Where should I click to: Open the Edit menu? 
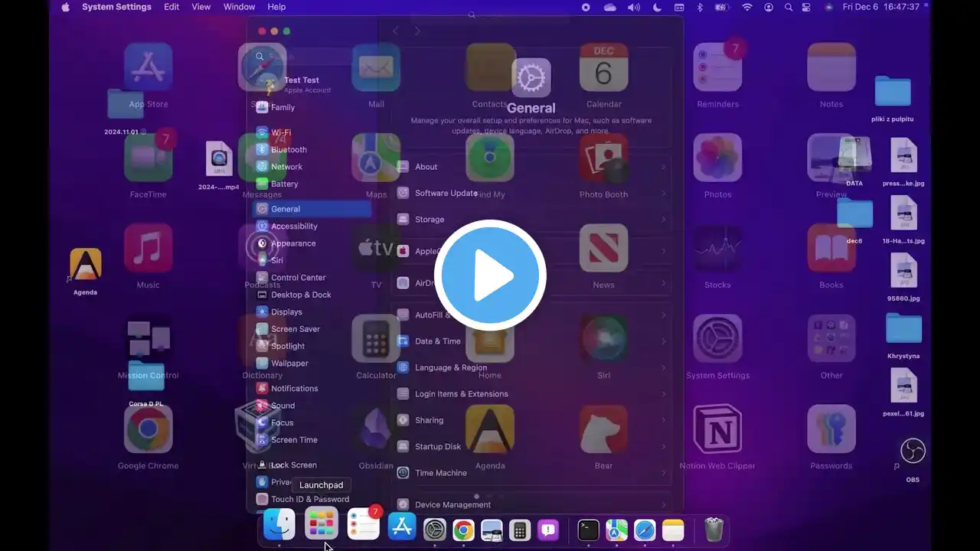pos(171,7)
